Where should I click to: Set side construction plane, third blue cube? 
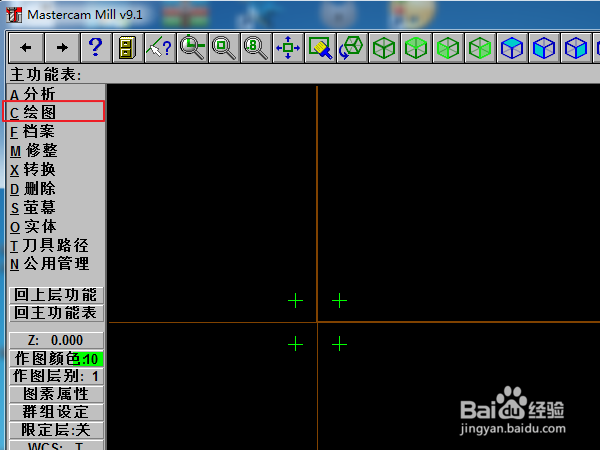tap(576, 48)
